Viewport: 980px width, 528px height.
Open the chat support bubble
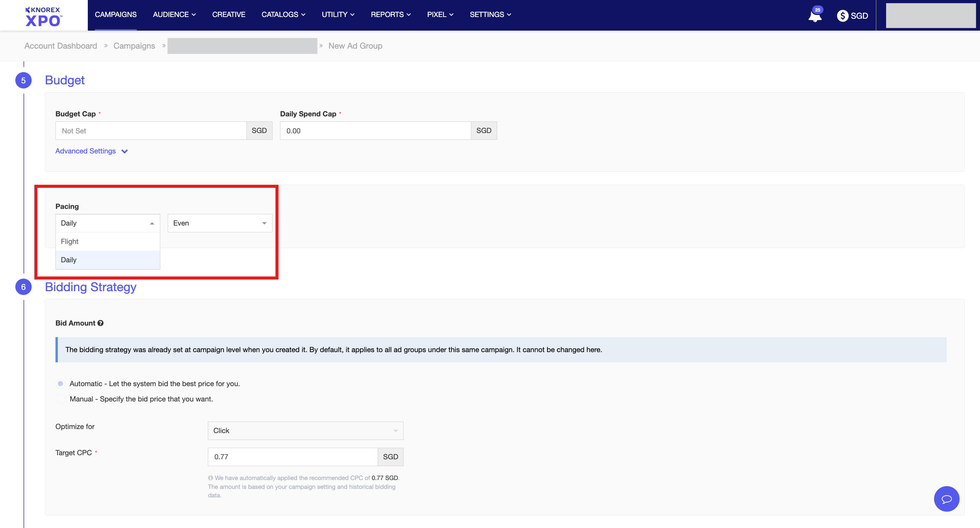[947, 499]
